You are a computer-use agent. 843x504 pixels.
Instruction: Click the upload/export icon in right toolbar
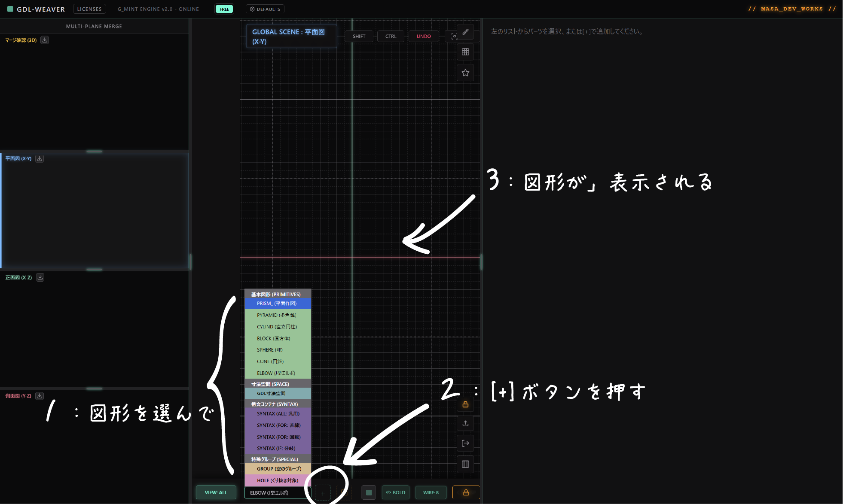point(465,423)
